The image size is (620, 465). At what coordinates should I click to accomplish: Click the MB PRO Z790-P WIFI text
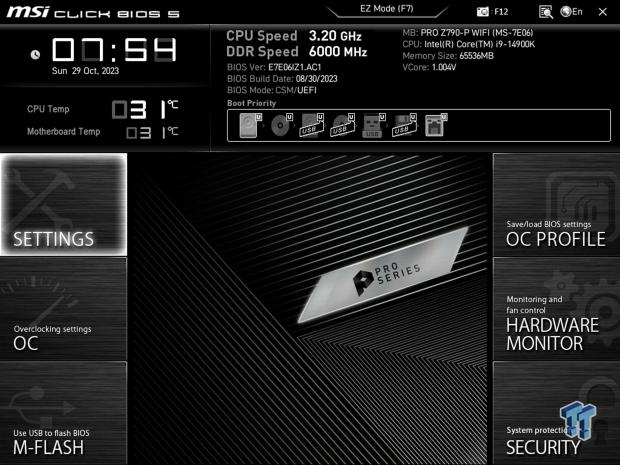coord(468,33)
